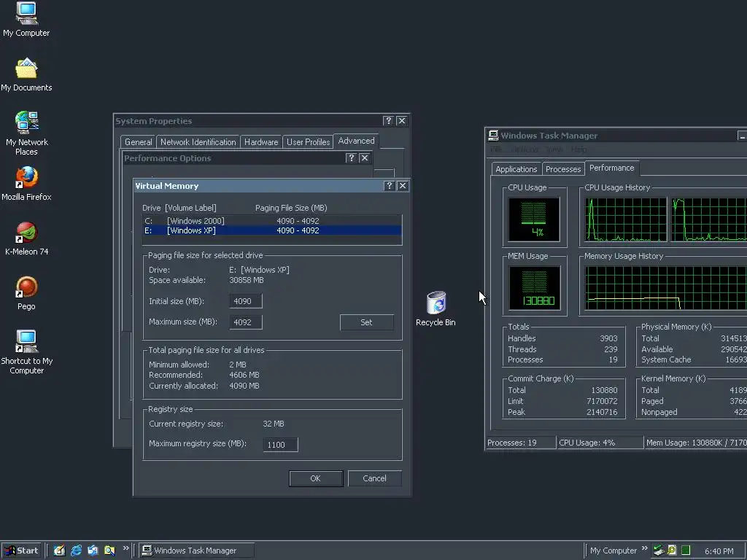Select the Performance tab in Task Manager
The height and width of the screenshot is (560, 747).
[x=612, y=168]
